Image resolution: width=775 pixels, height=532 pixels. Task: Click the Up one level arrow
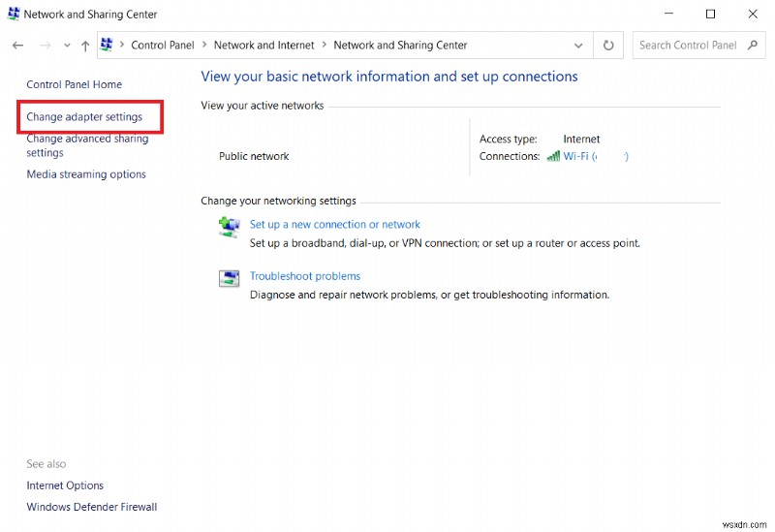point(85,46)
